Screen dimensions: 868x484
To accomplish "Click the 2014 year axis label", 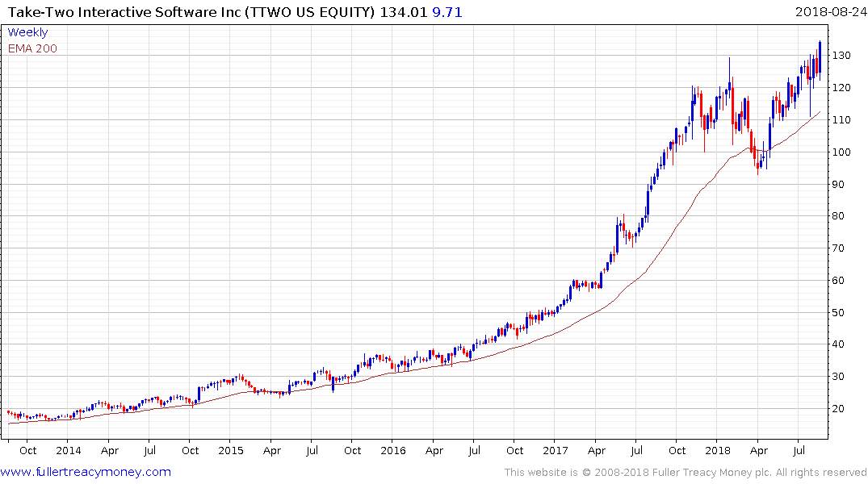I will 68,450.
